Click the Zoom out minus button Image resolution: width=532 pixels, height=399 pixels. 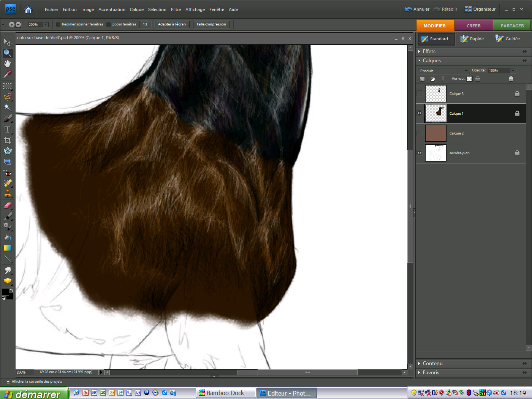[18, 24]
